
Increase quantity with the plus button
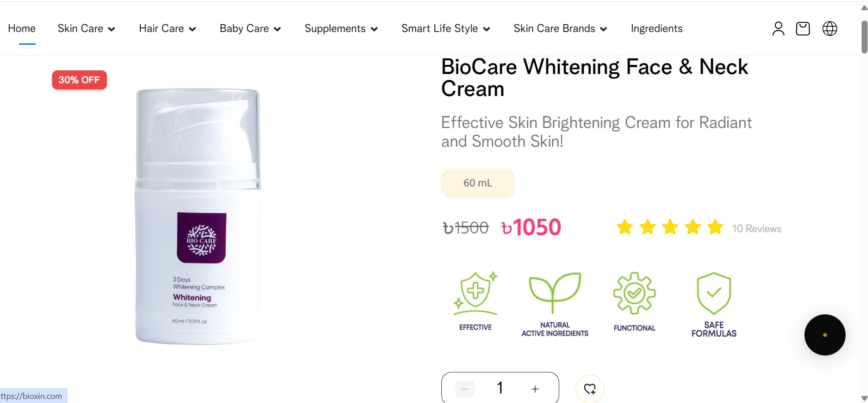pyautogui.click(x=535, y=389)
